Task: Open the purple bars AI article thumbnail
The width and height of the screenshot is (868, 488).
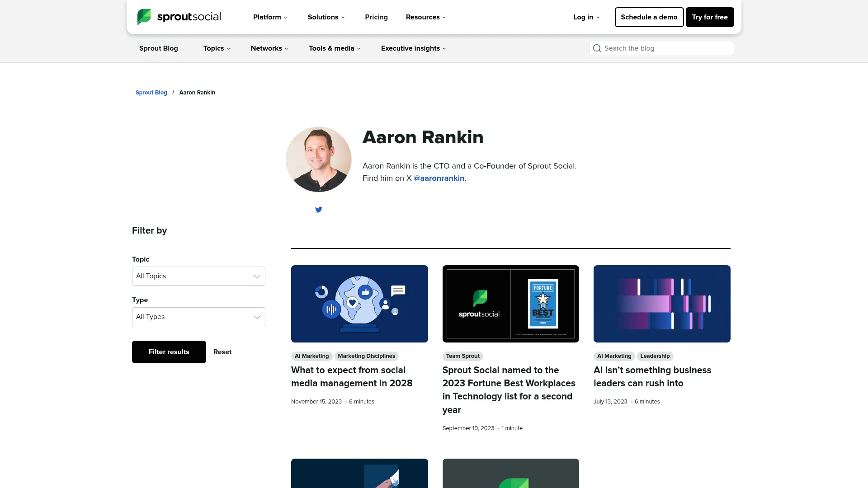Action: pyautogui.click(x=662, y=304)
